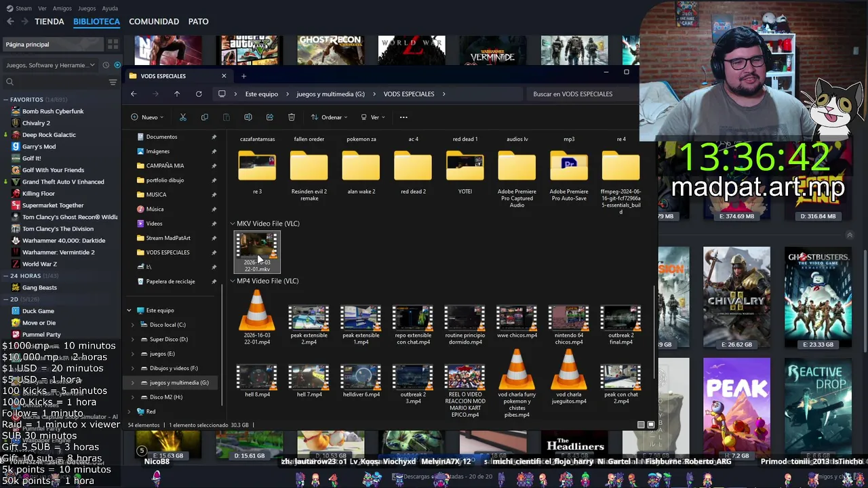Expand the Disco local (C:) node
Image resolution: width=868 pixels, height=488 pixels.
[133, 325]
